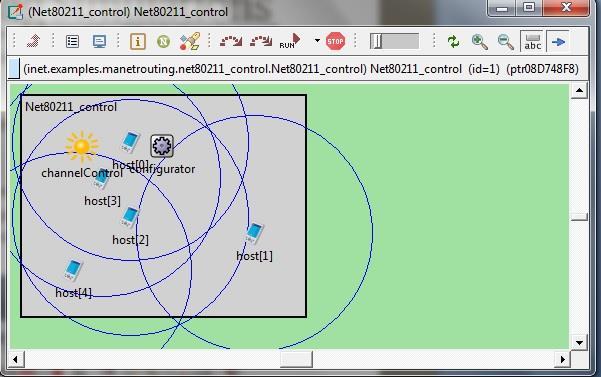
Task: Click the green refresh/relayout icon
Action: click(x=453, y=41)
